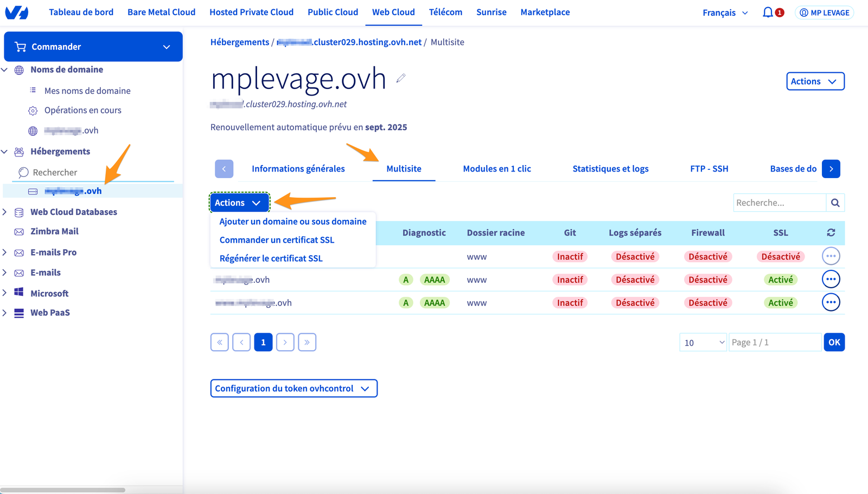This screenshot has width=868, height=494.
Task: Click the Zimbra Mail envelope icon
Action: click(x=19, y=232)
